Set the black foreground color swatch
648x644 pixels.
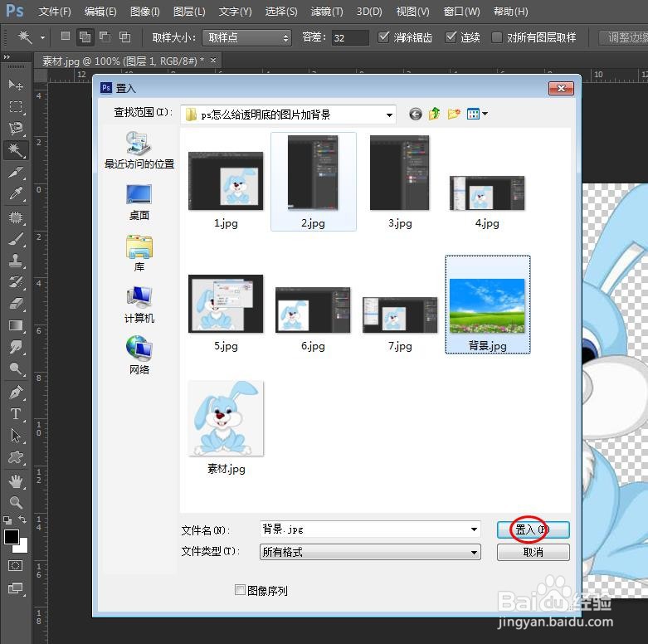[10, 536]
